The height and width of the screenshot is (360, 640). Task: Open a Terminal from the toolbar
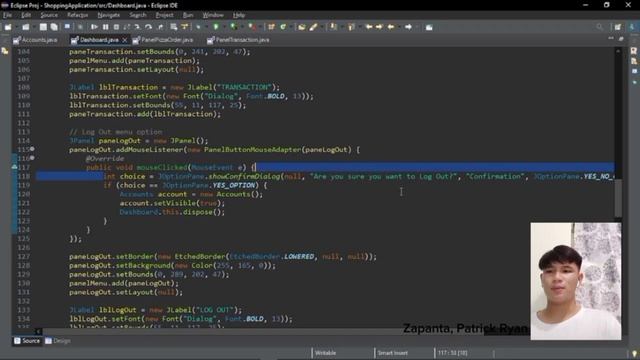point(67,27)
